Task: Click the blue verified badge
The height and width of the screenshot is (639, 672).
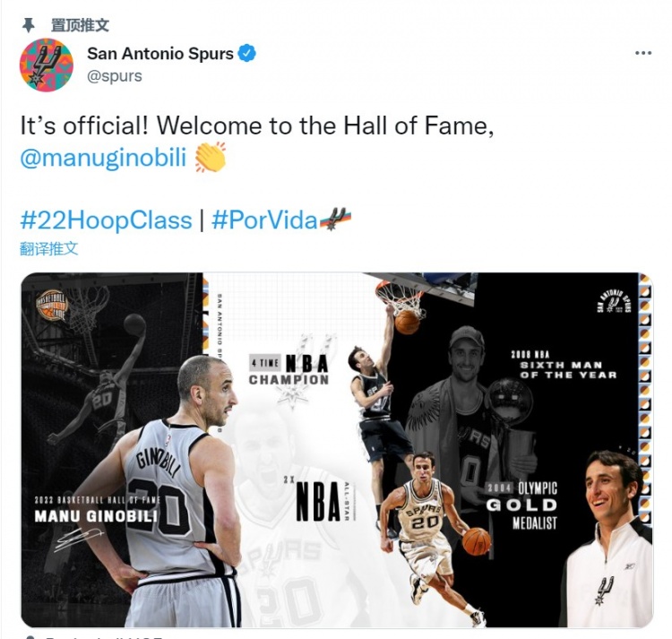Action: click(x=247, y=54)
